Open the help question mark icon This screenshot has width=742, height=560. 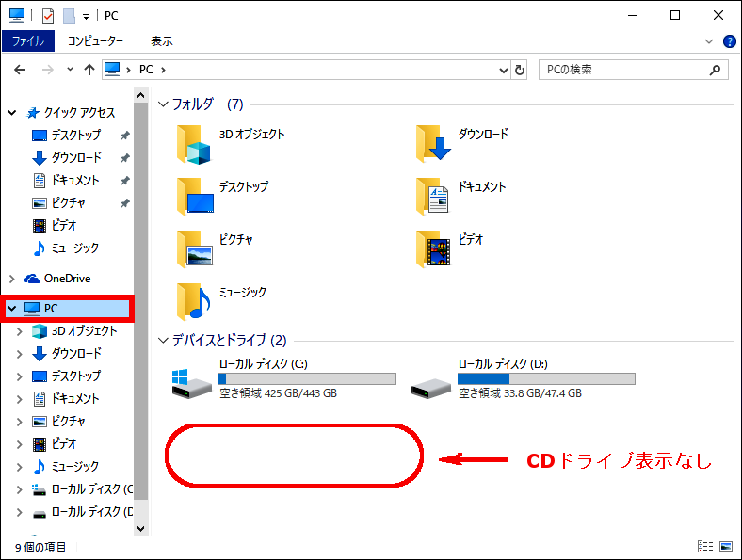click(729, 41)
